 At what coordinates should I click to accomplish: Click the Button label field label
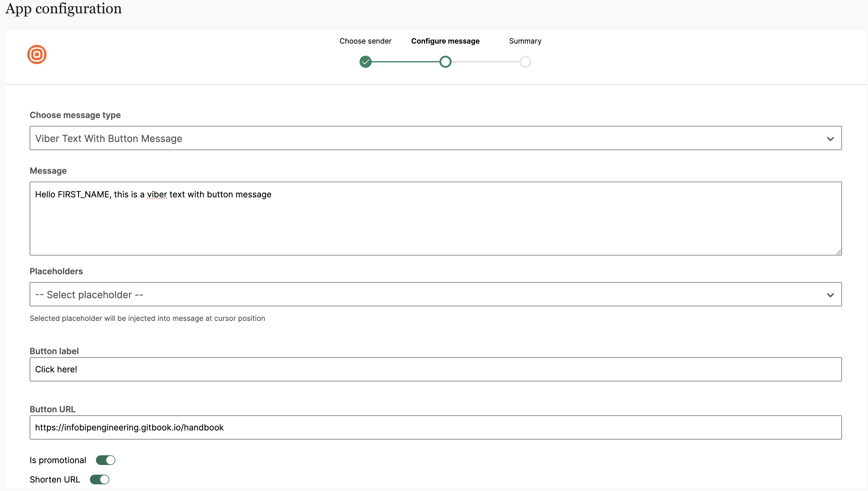coord(54,351)
